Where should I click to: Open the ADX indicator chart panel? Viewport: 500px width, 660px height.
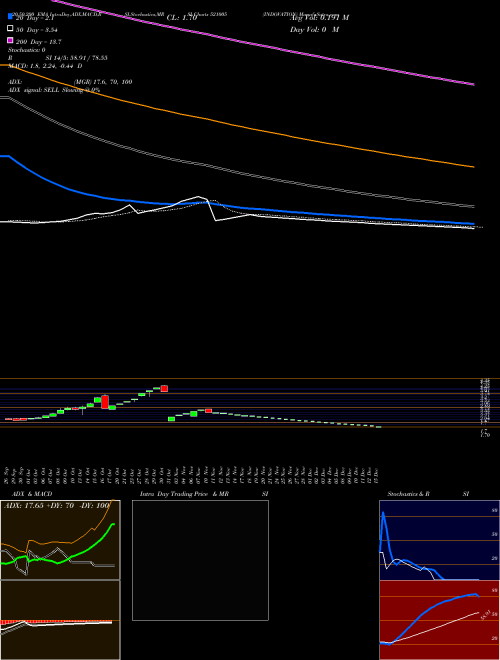60,540
